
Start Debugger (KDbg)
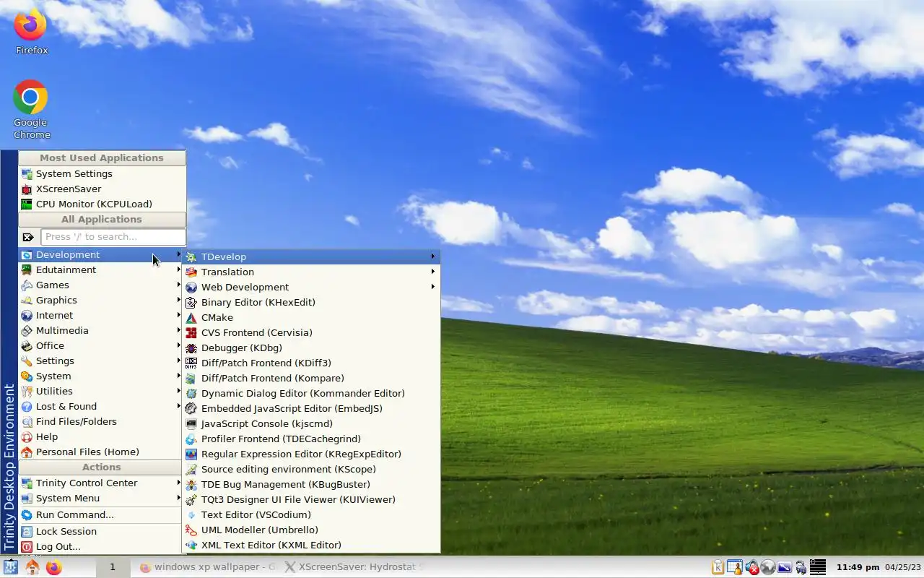[311, 348]
